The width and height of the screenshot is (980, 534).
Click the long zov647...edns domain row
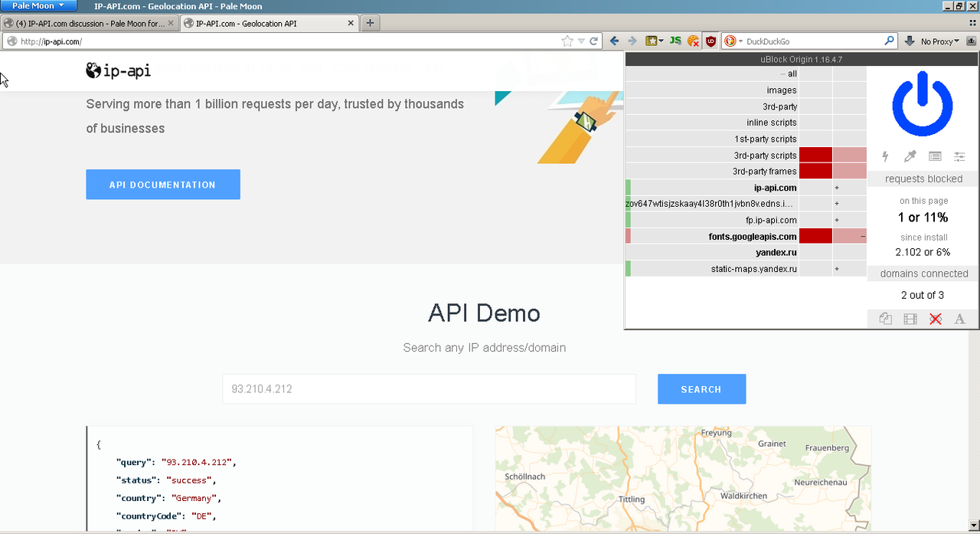712,204
